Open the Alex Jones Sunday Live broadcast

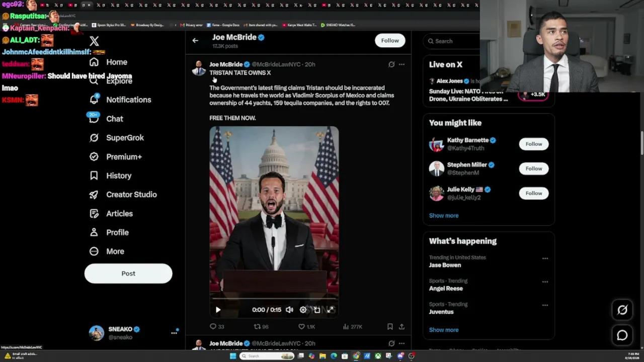click(x=468, y=90)
